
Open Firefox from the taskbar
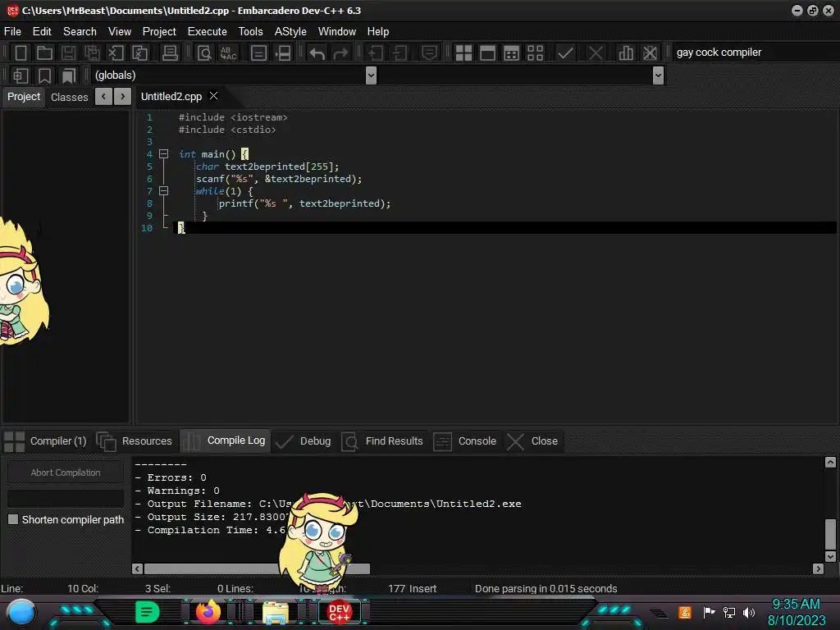coord(208,612)
